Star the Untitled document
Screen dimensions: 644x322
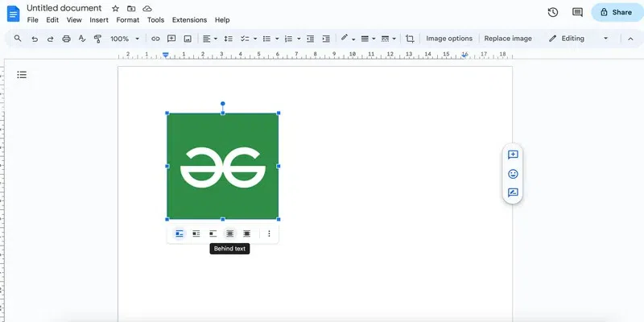[115, 8]
